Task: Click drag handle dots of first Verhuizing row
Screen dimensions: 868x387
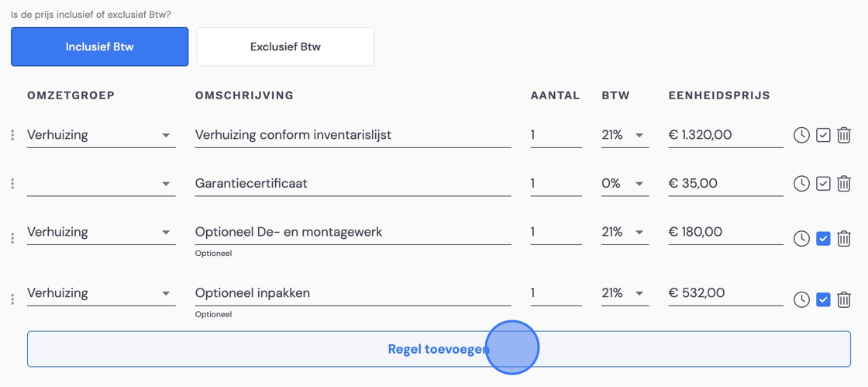Action: 12,135
